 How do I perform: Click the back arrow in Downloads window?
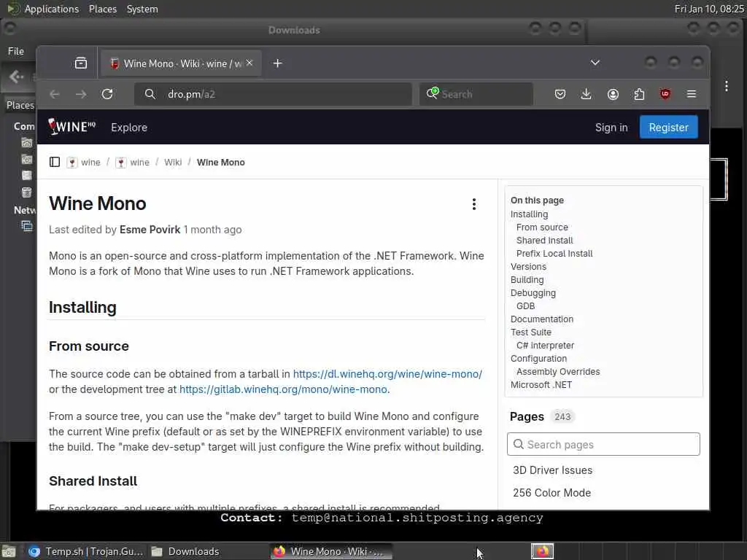16,77
